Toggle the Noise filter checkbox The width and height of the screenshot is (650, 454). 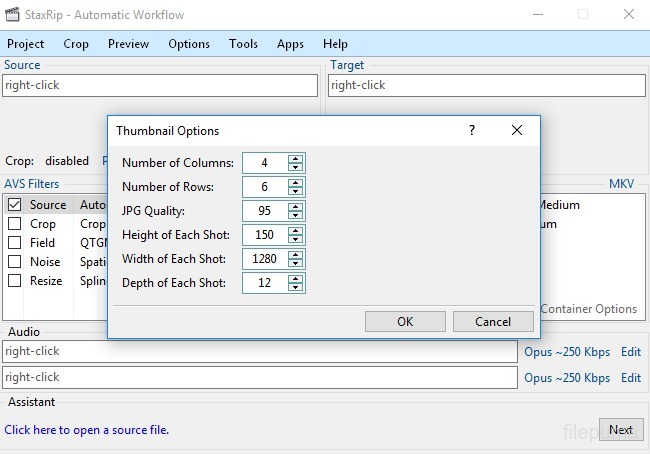[x=15, y=262]
